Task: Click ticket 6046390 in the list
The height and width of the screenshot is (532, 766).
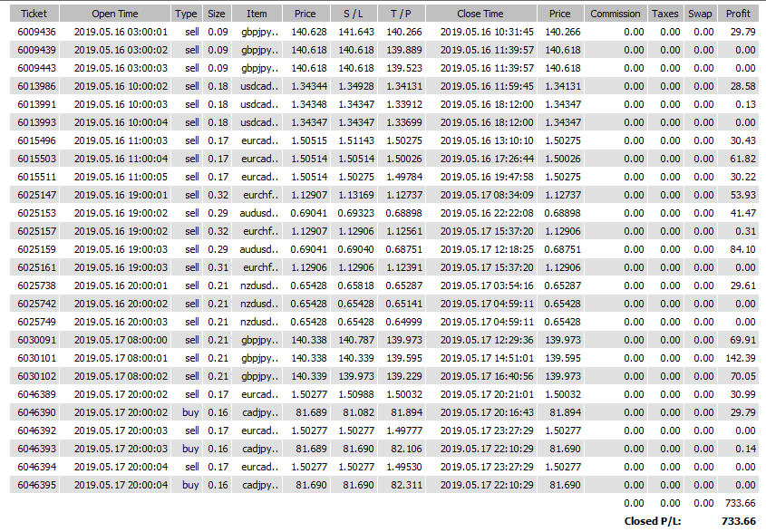Action: click(x=34, y=412)
